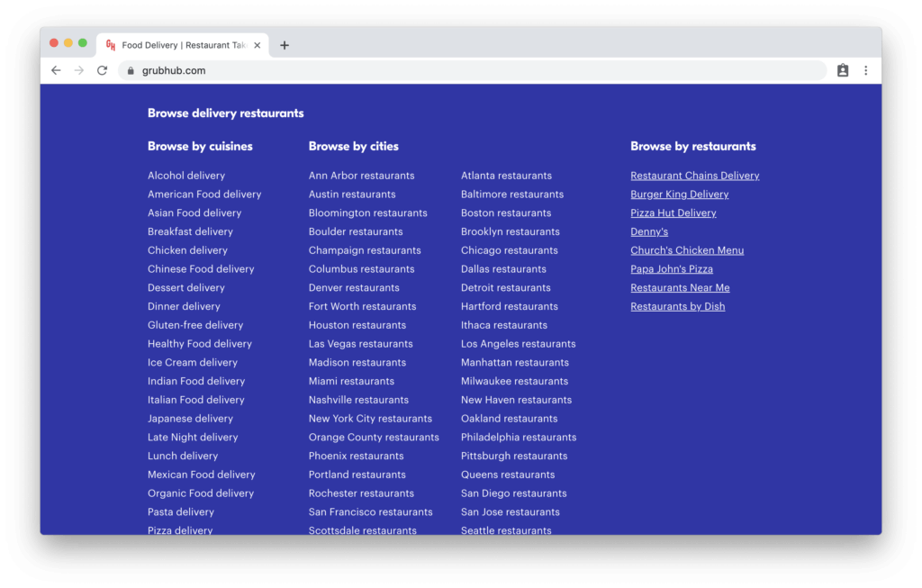922x588 pixels.
Task: Click Japanese delivery
Action: [190, 419]
